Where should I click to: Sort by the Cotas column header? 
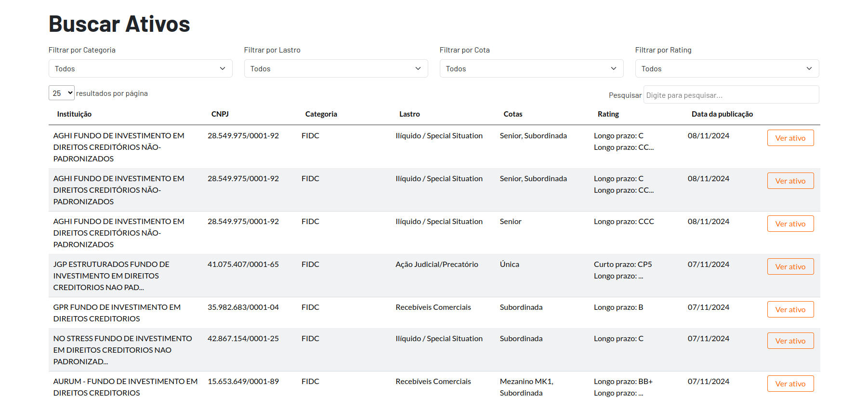[513, 114]
